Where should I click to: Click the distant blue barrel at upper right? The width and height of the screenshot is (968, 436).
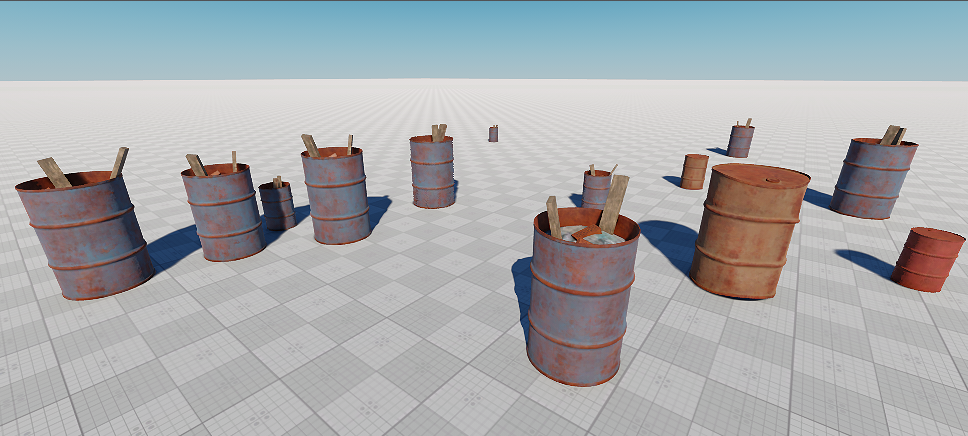[x=740, y=141]
